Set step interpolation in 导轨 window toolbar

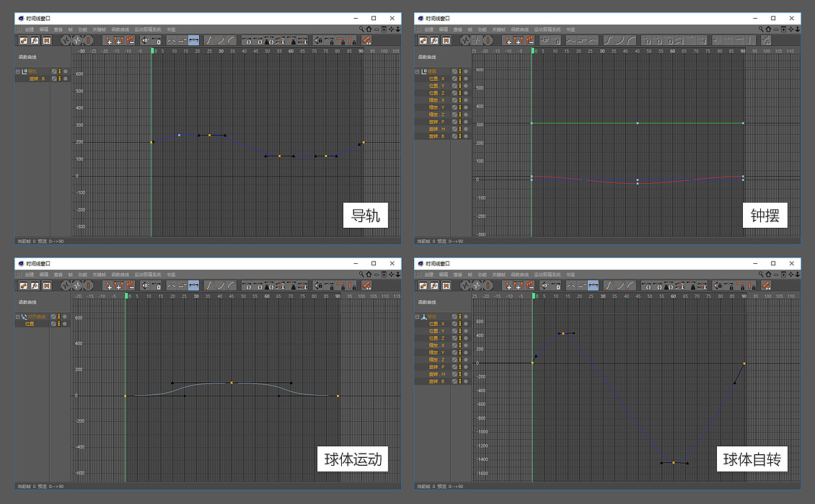(182, 40)
